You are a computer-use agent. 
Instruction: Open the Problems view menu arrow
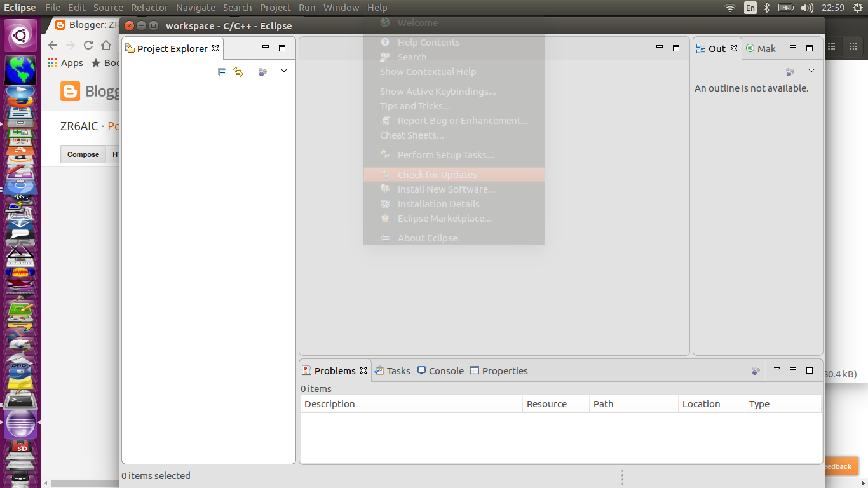776,369
